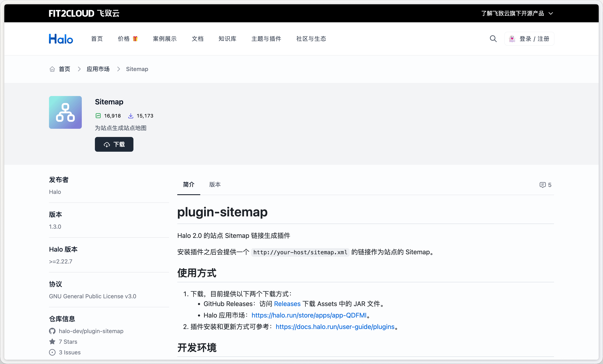Open the 知识库 nav item
Screen dimensions: 603x364
coord(227,39)
